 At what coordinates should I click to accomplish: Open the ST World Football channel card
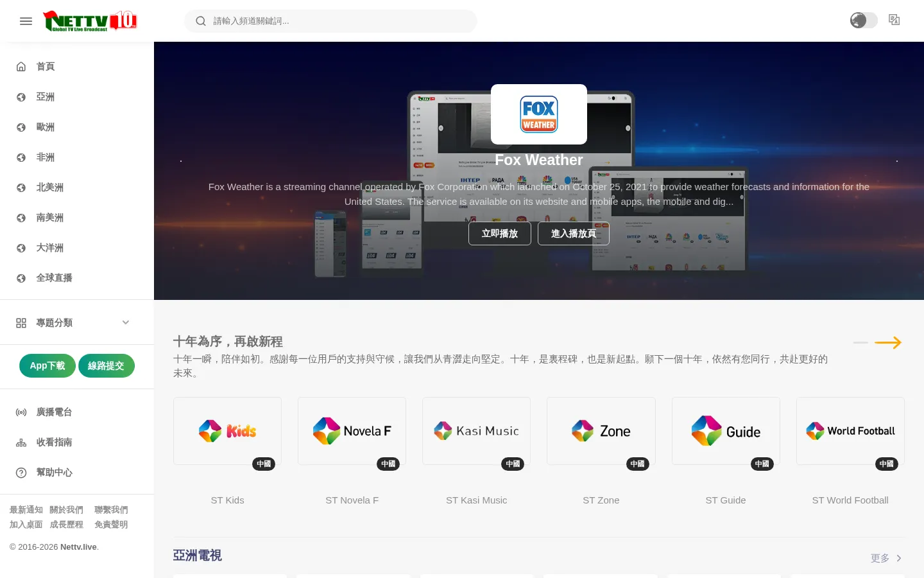850,431
